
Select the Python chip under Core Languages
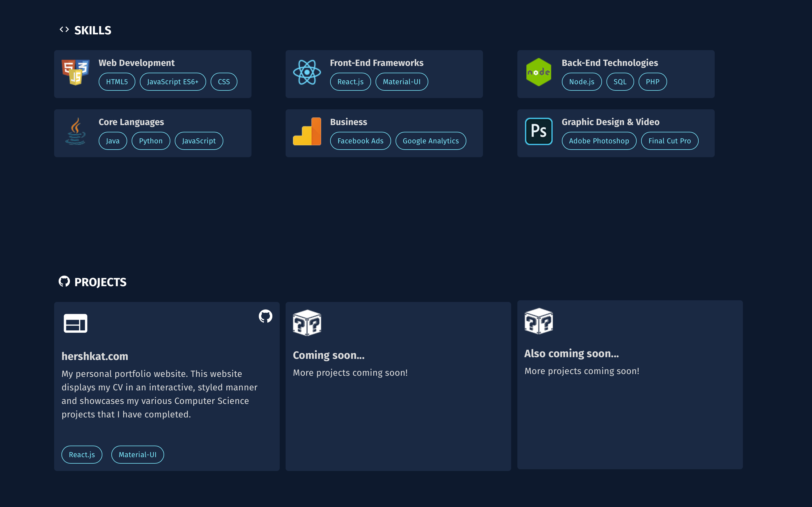click(x=151, y=141)
